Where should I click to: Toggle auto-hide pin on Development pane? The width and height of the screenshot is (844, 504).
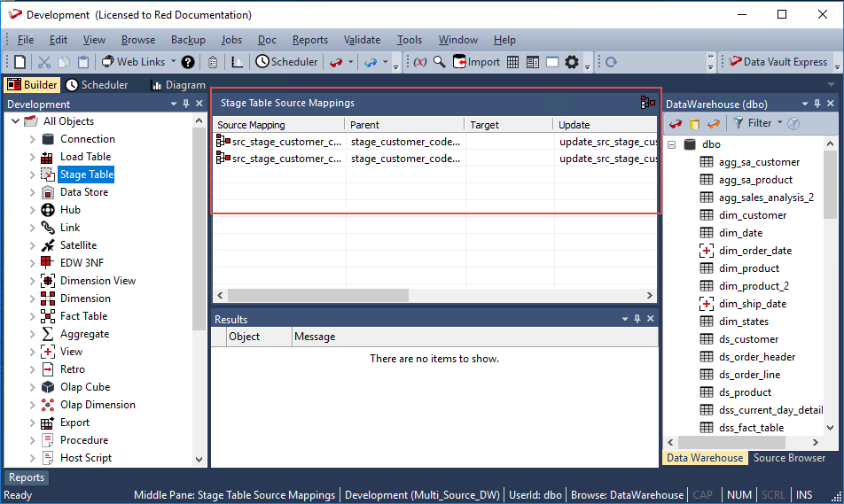coord(186,104)
